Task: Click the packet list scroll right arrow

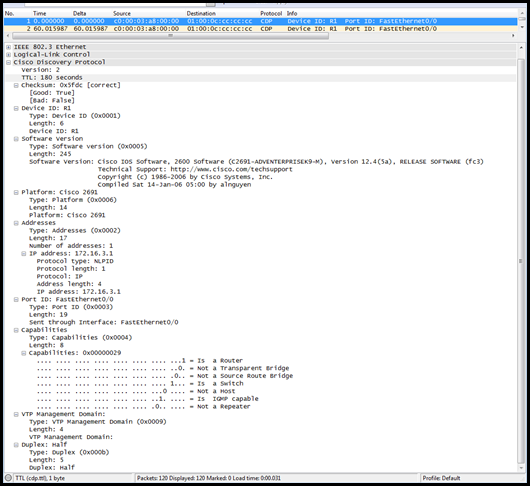Action: click(513, 35)
